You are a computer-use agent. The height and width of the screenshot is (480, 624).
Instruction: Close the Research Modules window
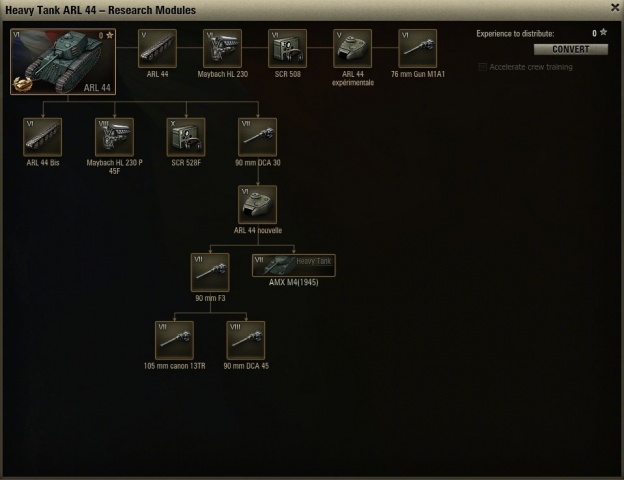coord(615,8)
